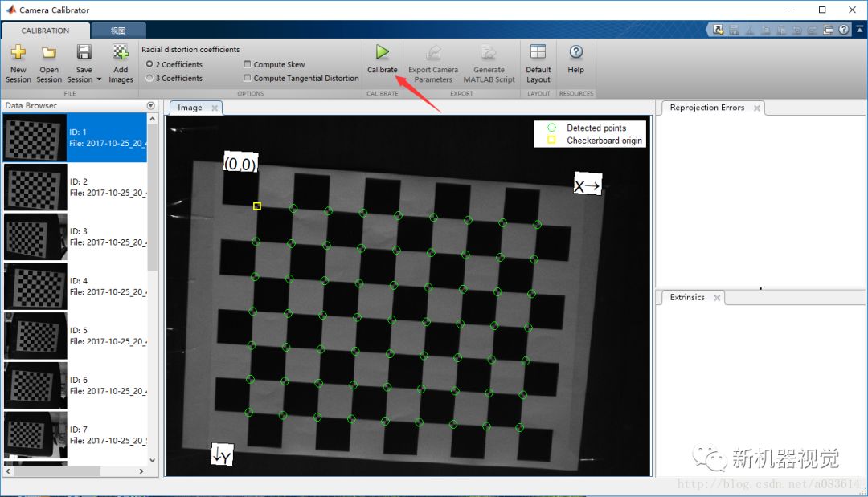This screenshot has width=868, height=497.
Task: Click paste icon in quick access toolbar
Action: [781, 30]
